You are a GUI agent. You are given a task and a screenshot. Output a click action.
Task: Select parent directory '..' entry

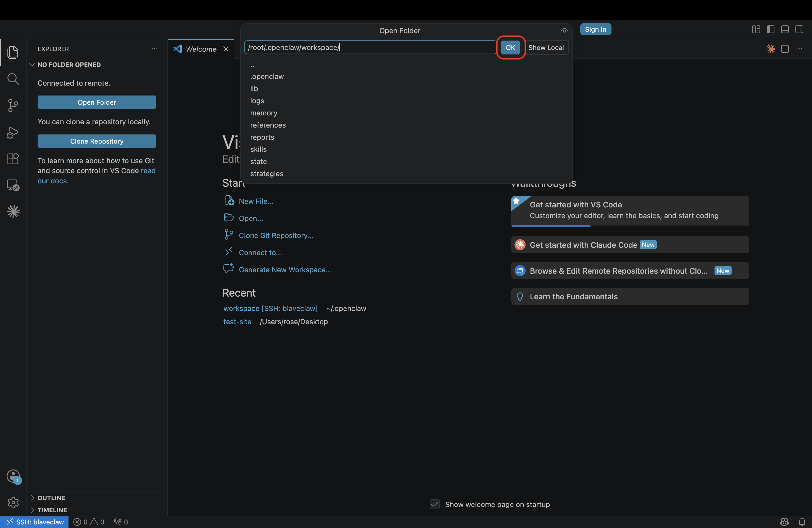pyautogui.click(x=406, y=64)
